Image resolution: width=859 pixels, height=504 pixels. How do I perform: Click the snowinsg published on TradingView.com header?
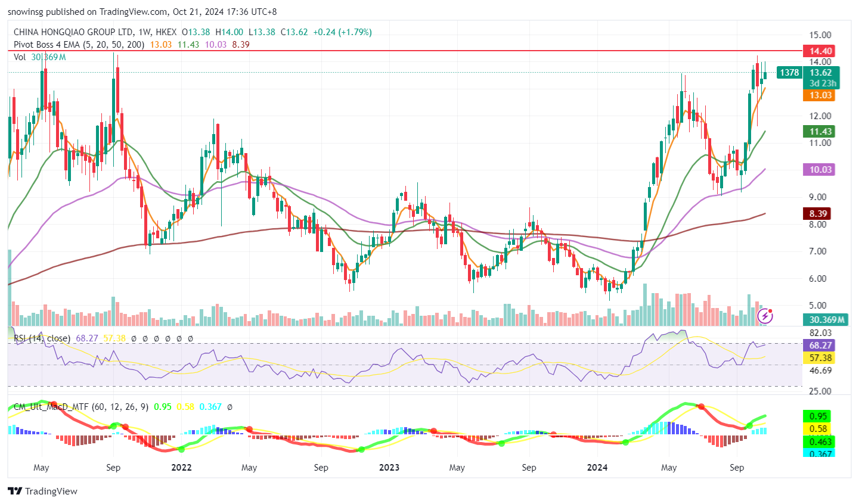[142, 12]
